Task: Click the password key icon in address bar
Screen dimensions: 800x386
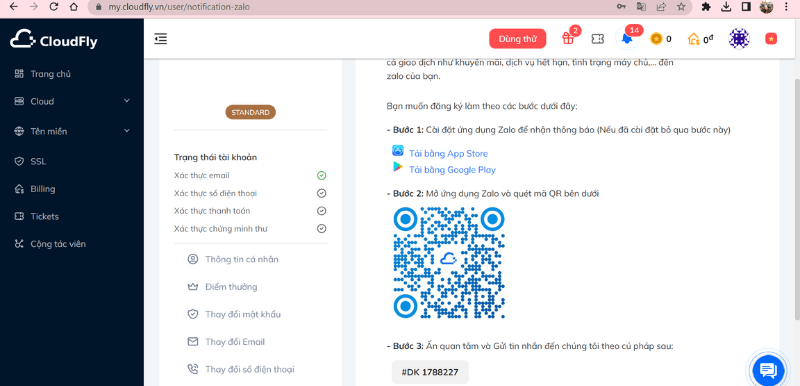Action: click(x=621, y=7)
